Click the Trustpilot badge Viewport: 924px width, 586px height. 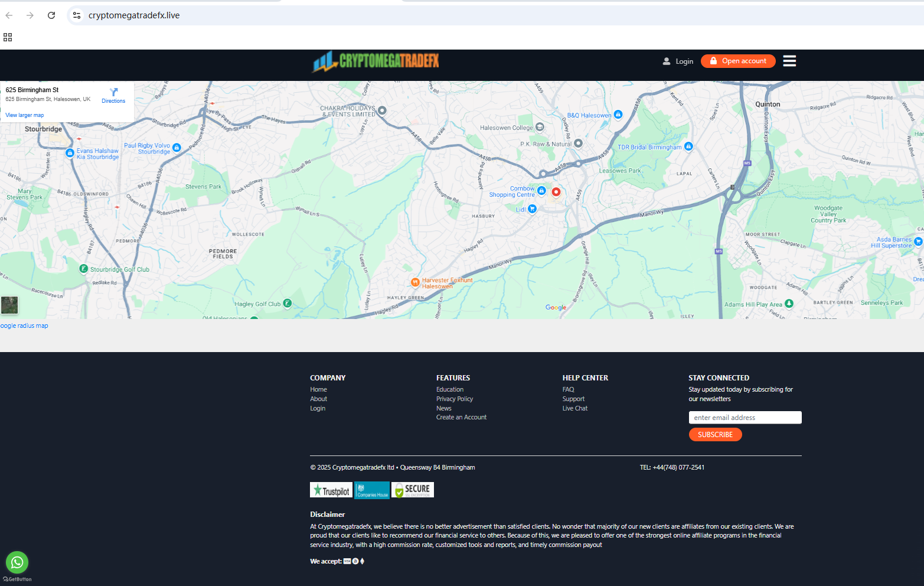tap(331, 490)
